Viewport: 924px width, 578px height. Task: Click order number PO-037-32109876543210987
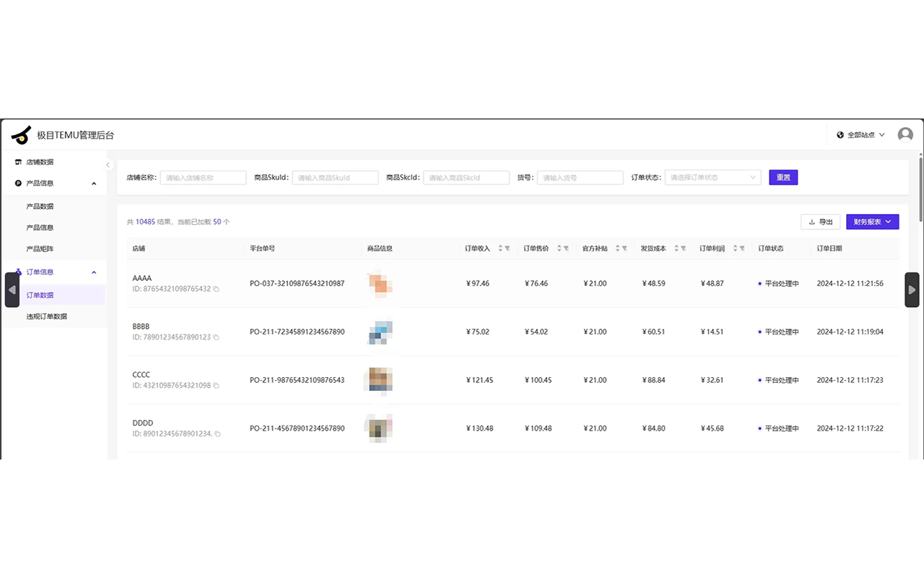[297, 284]
